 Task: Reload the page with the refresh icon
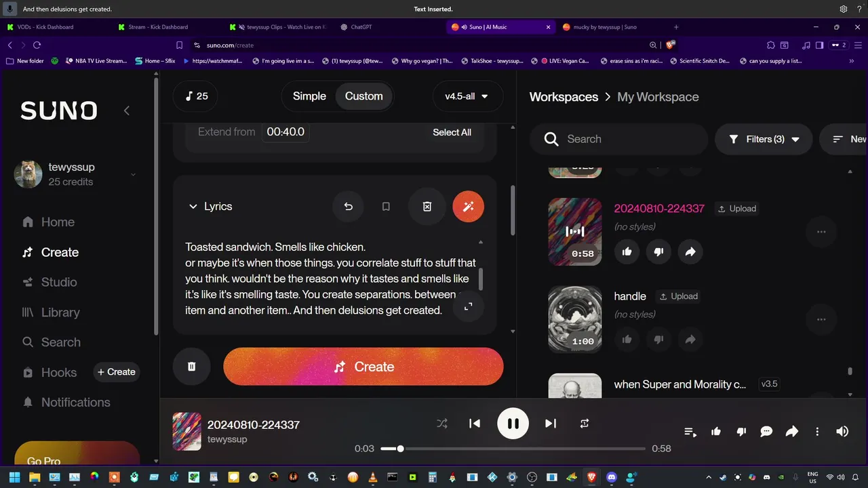[37, 45]
